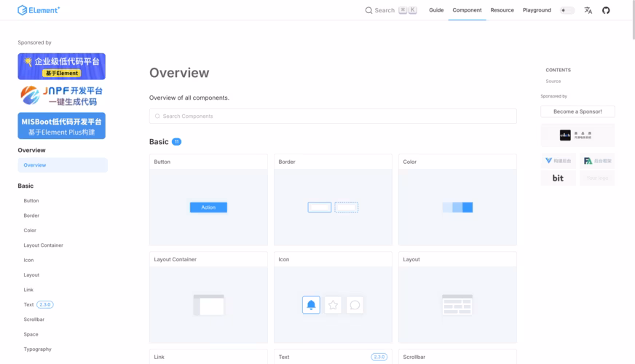Open Space in the sidebar list

coord(31,334)
